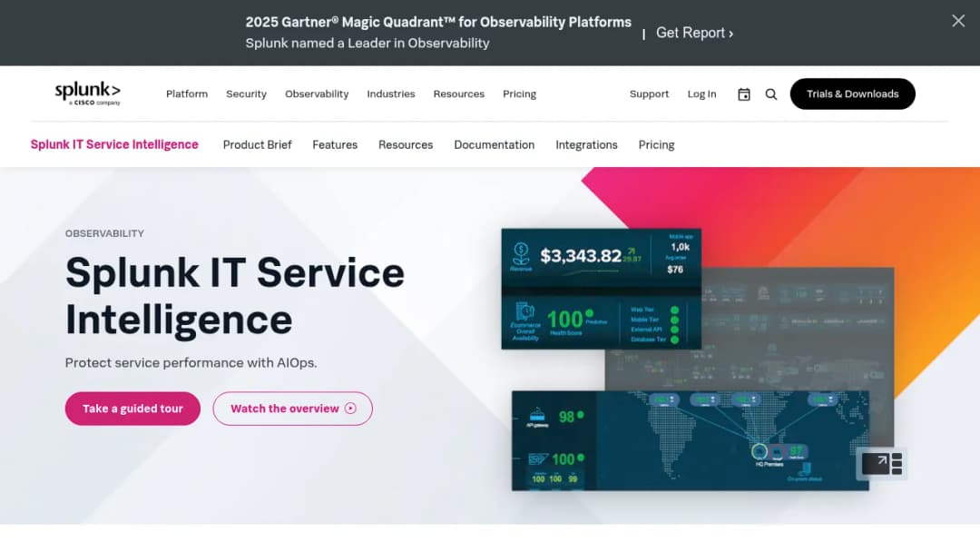Click Take a guided tour button
Viewport: 980px width, 552px height.
(132, 409)
